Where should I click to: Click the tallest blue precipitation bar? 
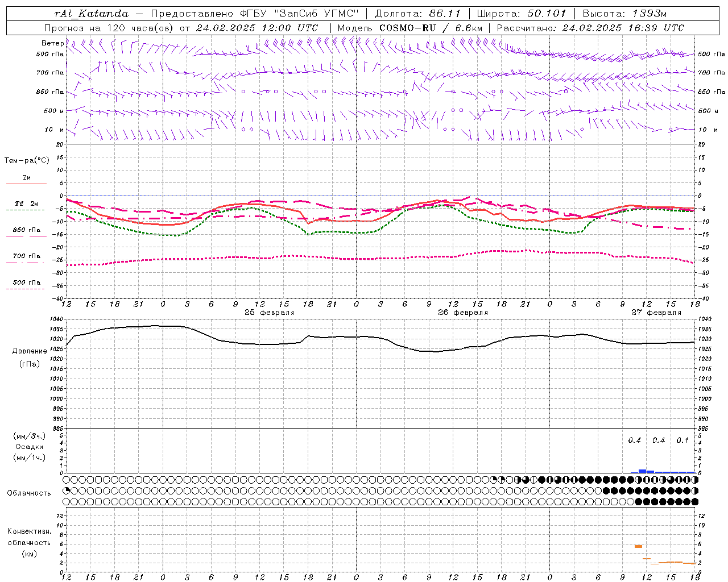click(643, 471)
